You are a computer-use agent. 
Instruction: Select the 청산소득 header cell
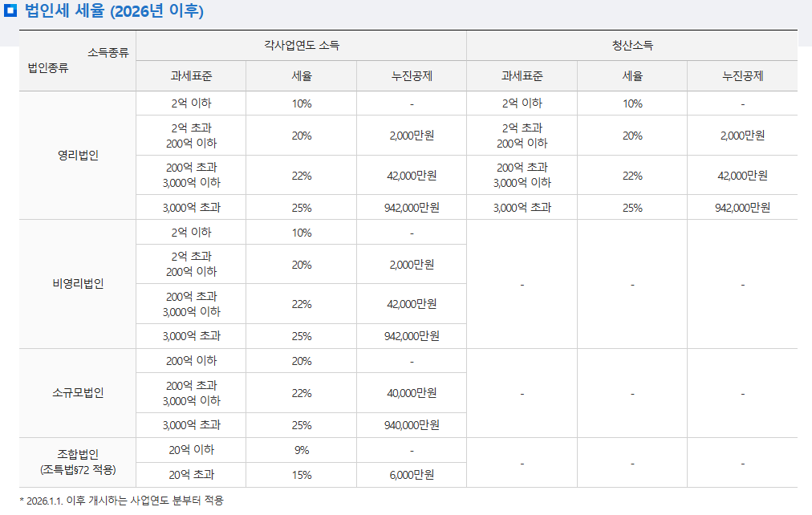pos(632,46)
